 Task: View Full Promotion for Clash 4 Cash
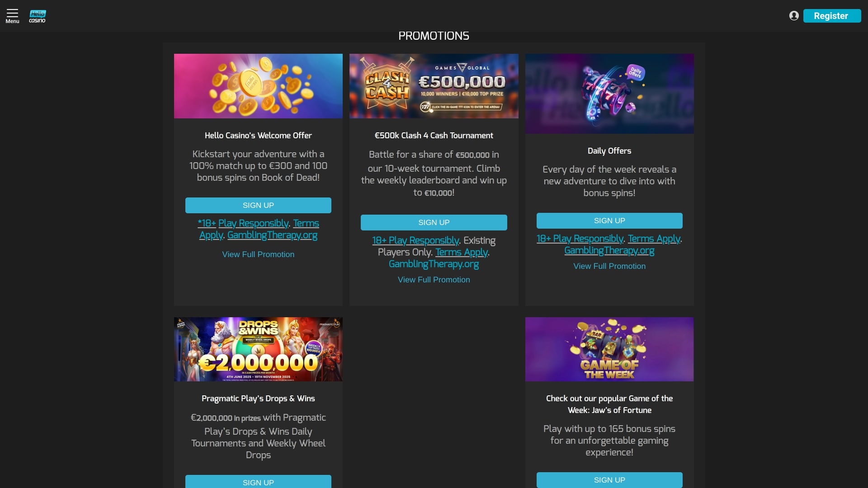(434, 279)
